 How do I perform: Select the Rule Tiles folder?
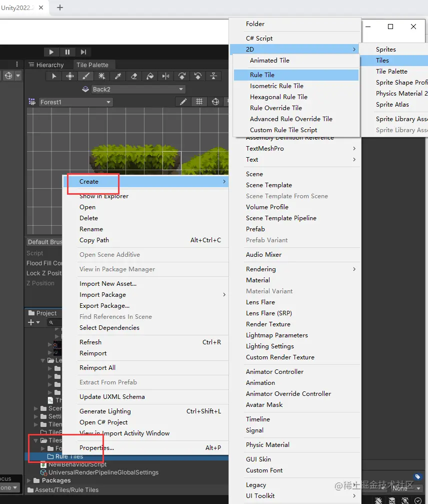pos(126,456)
